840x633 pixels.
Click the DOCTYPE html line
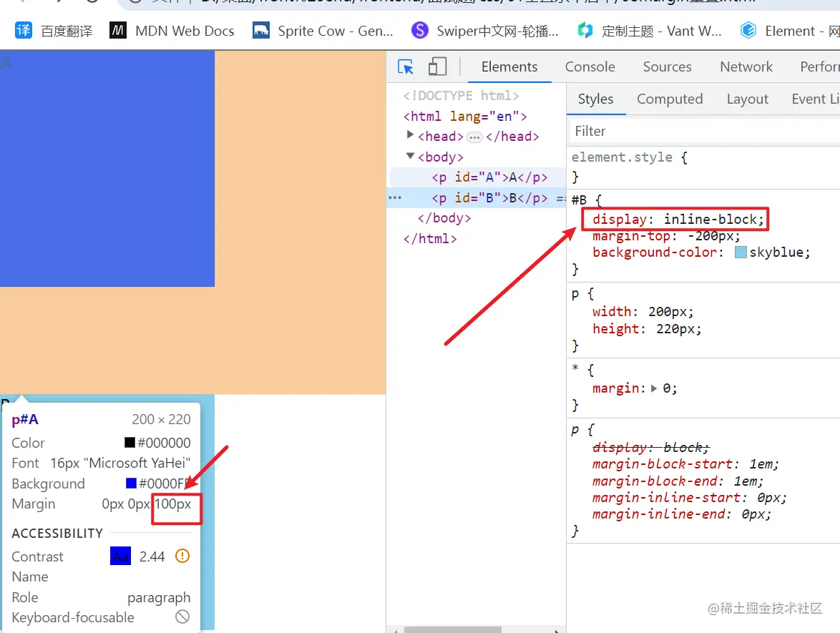(461, 95)
